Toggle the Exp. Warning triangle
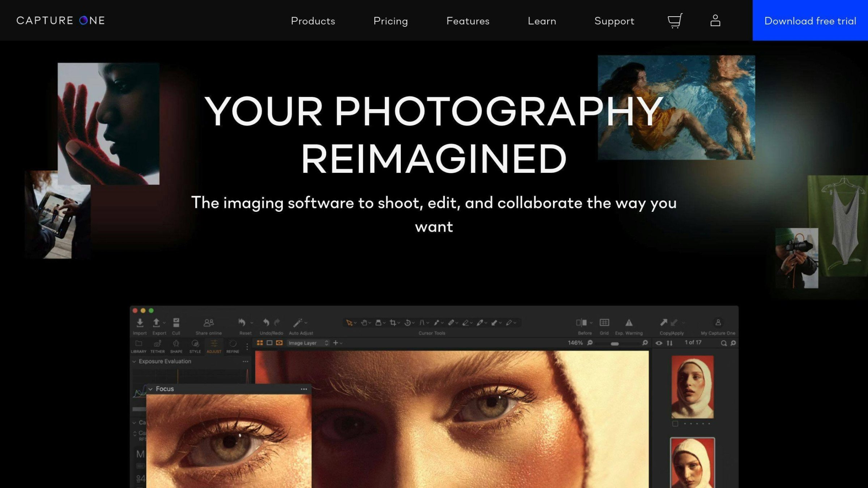This screenshot has width=868, height=488. pyautogui.click(x=629, y=322)
